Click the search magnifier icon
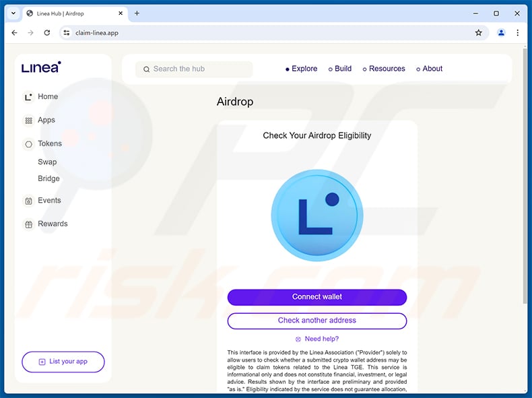The height and width of the screenshot is (398, 532). (146, 69)
